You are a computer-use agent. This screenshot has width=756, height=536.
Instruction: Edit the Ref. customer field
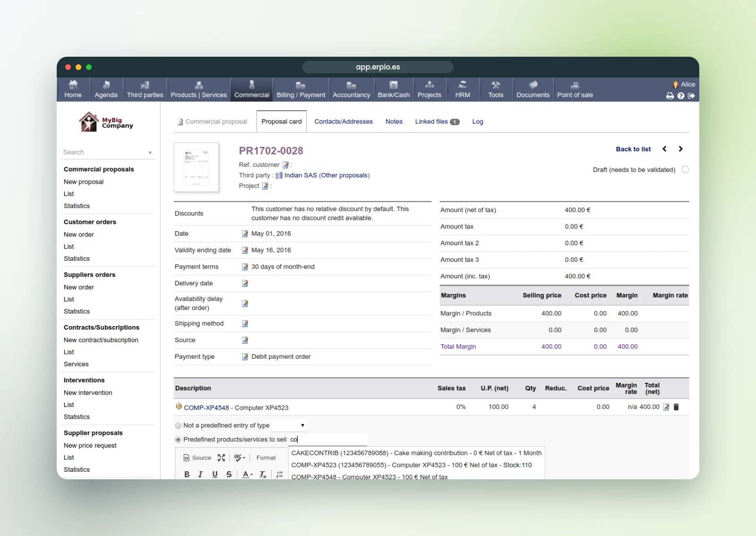click(285, 165)
